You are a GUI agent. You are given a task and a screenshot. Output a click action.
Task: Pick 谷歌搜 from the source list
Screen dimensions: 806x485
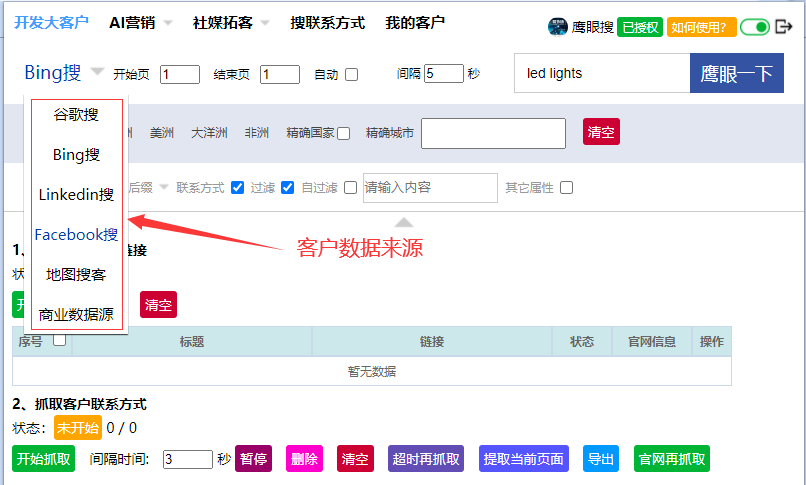(x=76, y=115)
